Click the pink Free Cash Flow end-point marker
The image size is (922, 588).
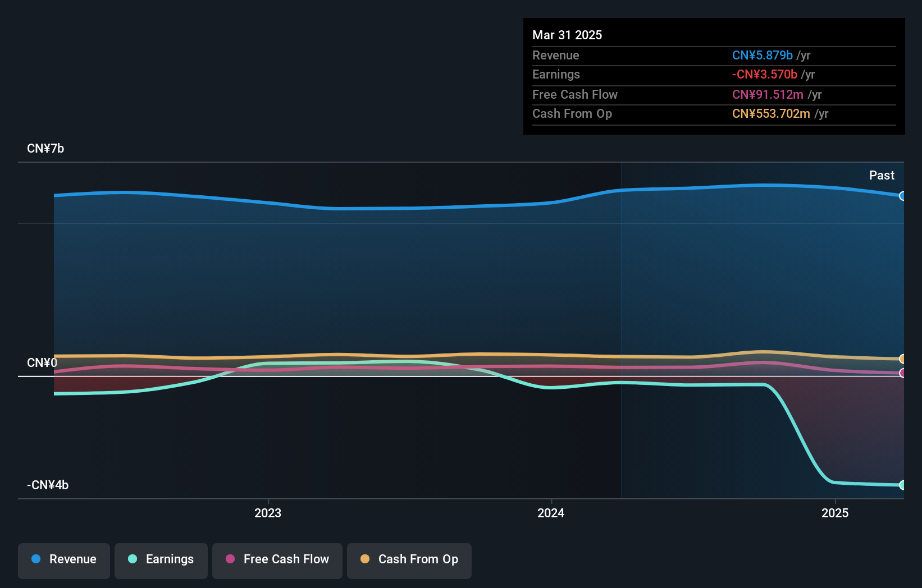tap(902, 373)
